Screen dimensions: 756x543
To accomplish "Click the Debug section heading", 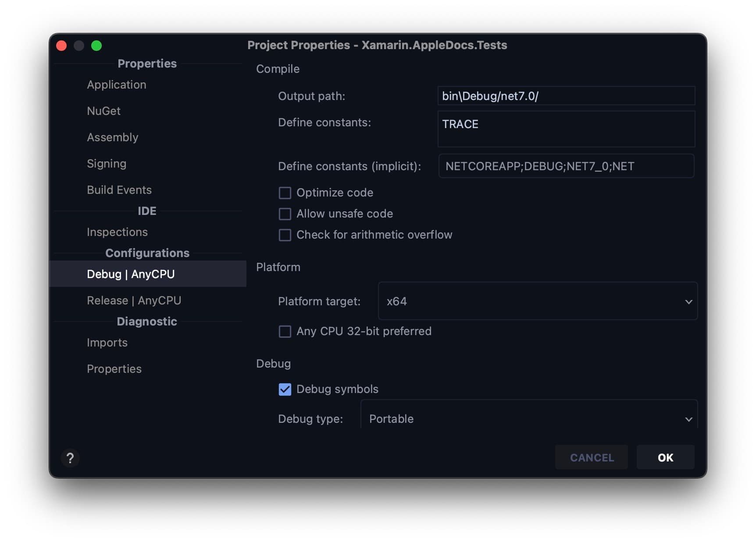I will click(274, 364).
